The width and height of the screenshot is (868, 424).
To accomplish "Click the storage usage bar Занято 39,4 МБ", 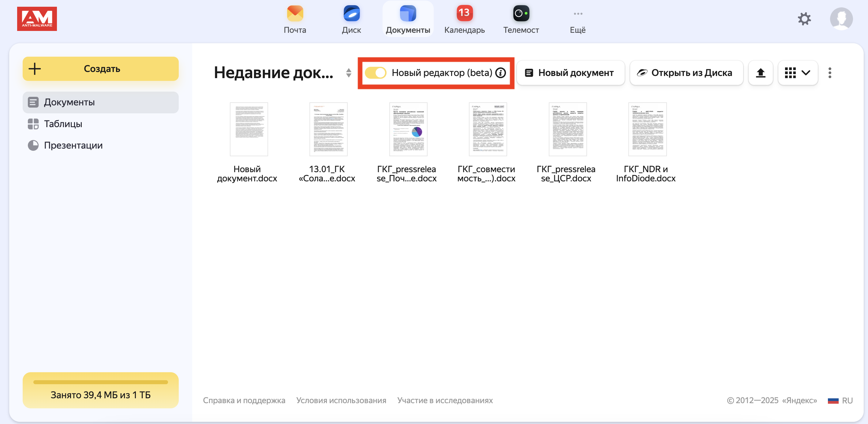I will pos(100,390).
